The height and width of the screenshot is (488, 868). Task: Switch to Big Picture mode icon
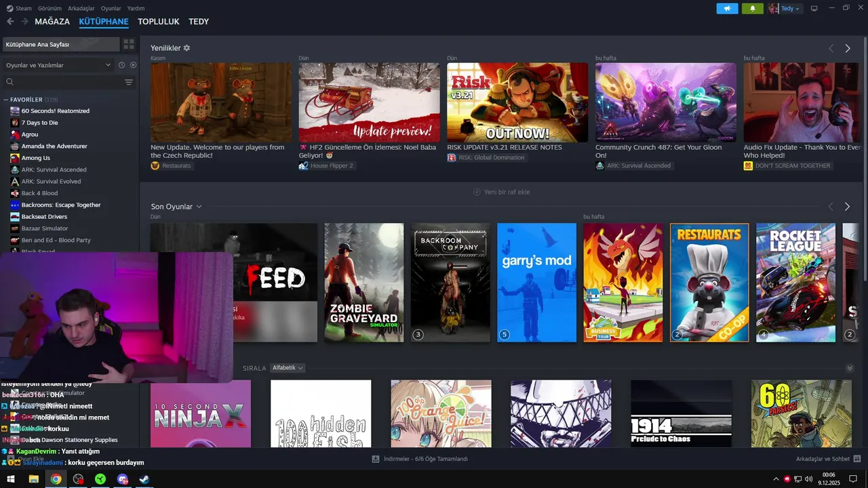(x=814, y=8)
